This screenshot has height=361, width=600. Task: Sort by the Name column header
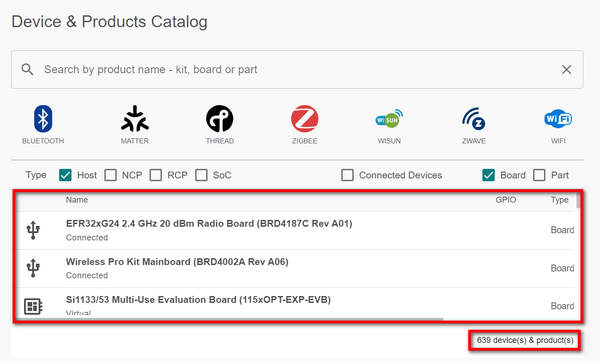tap(77, 200)
